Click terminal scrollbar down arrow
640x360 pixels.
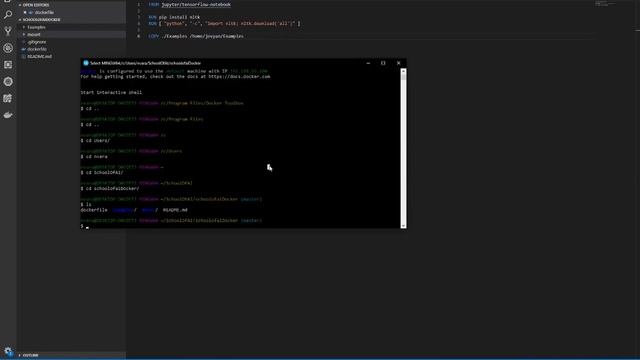[403, 225]
